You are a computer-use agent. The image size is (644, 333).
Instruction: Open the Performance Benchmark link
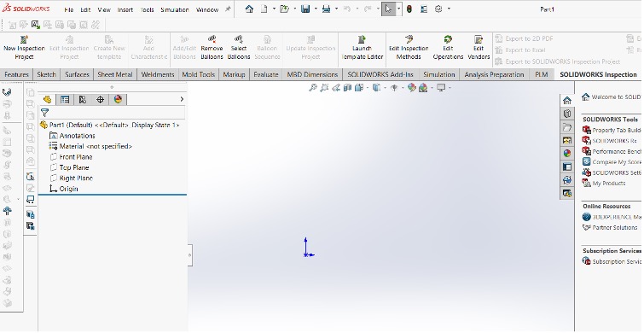(x=612, y=151)
